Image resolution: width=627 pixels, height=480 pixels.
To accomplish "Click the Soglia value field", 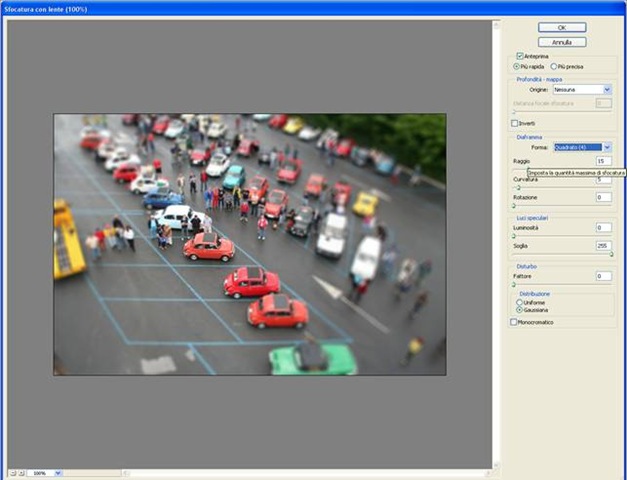I will coord(603,244).
